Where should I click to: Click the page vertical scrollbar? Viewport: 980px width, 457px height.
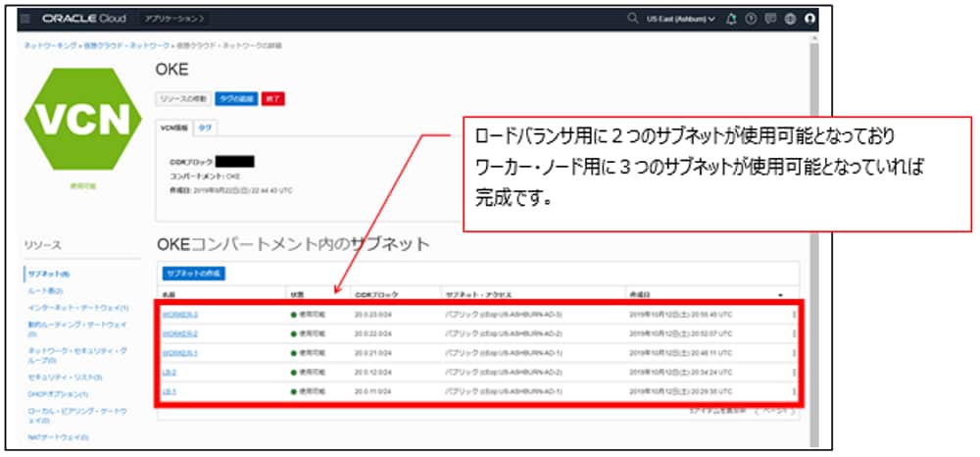tap(813, 244)
